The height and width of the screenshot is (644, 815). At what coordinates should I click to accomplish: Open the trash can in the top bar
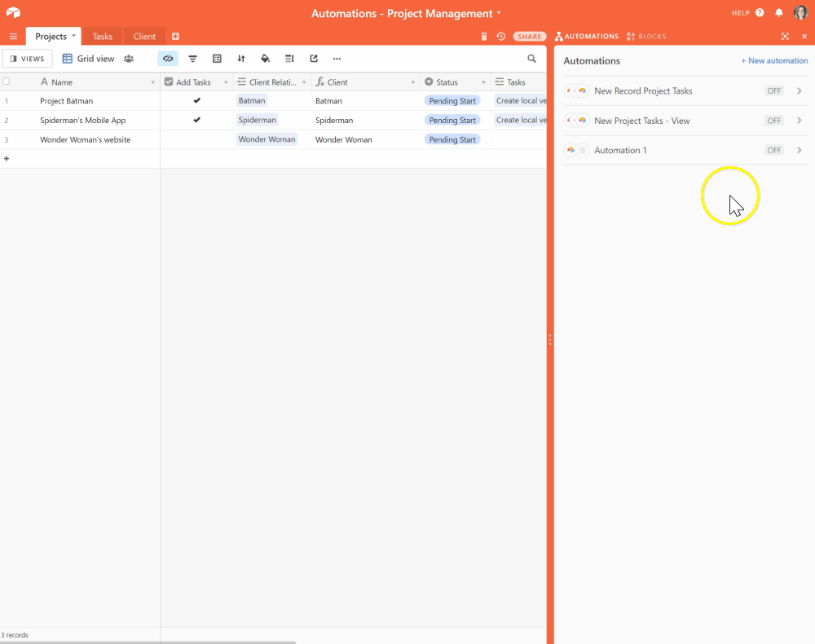[x=483, y=36]
